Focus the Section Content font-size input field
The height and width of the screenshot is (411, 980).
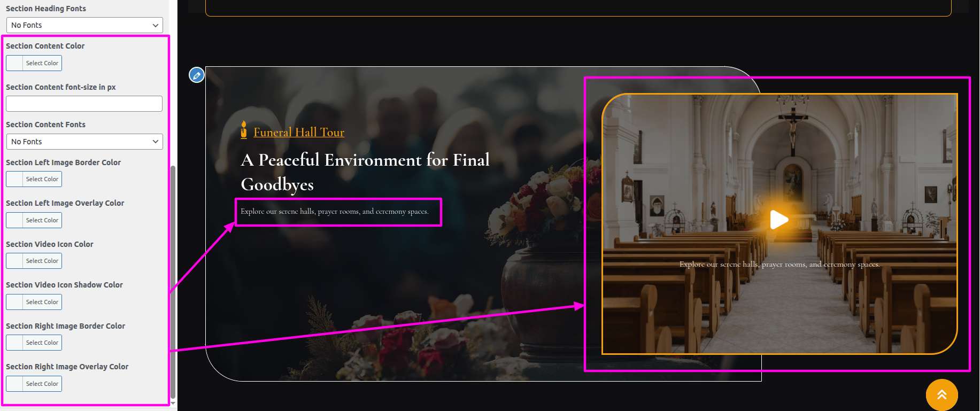tap(84, 104)
